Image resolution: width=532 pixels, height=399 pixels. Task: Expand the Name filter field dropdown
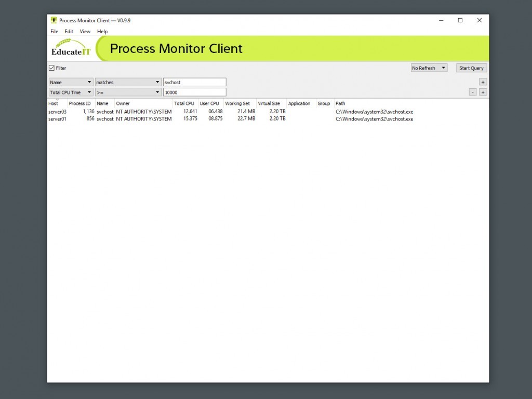pyautogui.click(x=71, y=82)
